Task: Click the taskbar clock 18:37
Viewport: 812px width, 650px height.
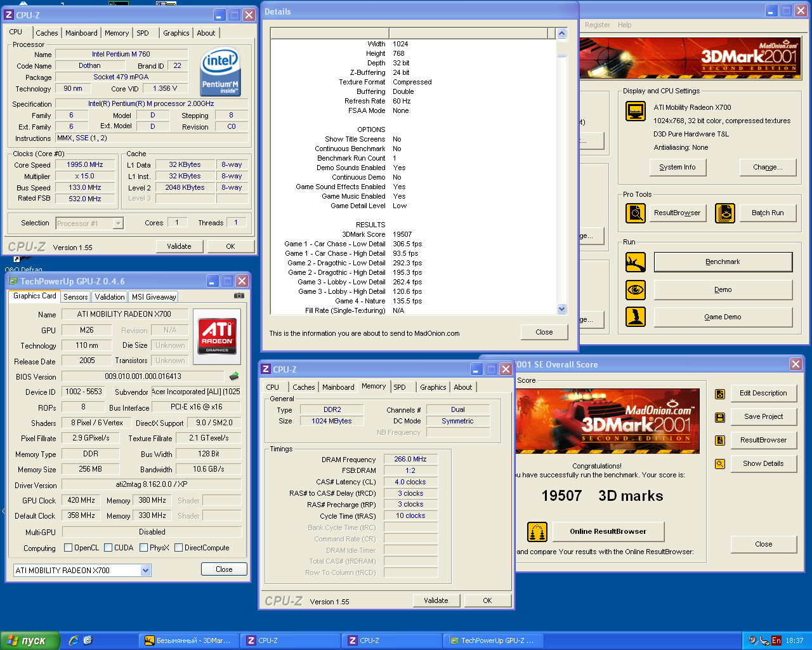Action: 794,640
